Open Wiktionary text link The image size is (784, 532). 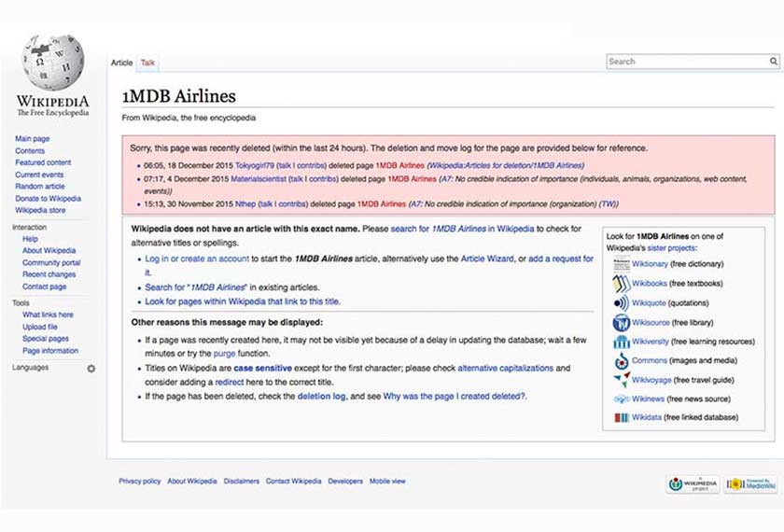[x=650, y=264]
